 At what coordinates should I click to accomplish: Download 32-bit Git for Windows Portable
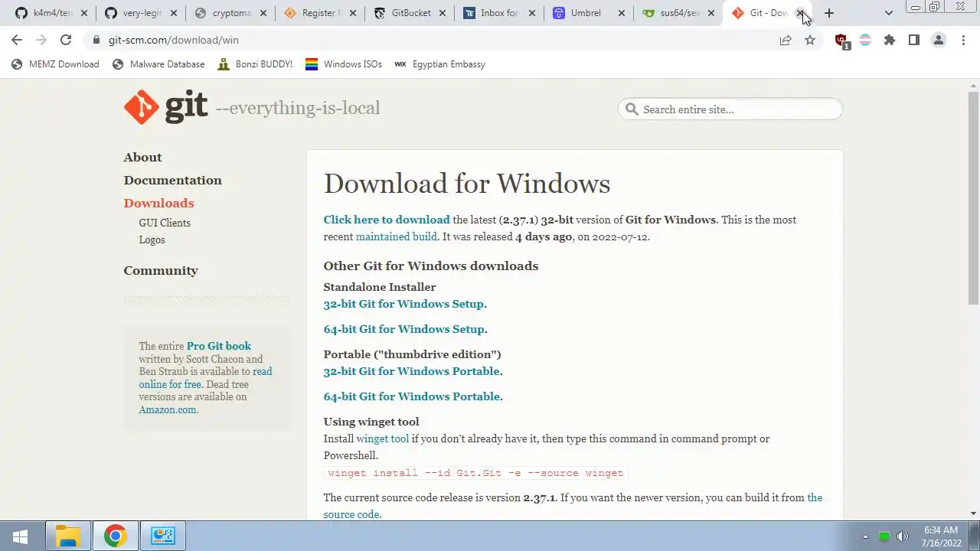click(x=412, y=371)
